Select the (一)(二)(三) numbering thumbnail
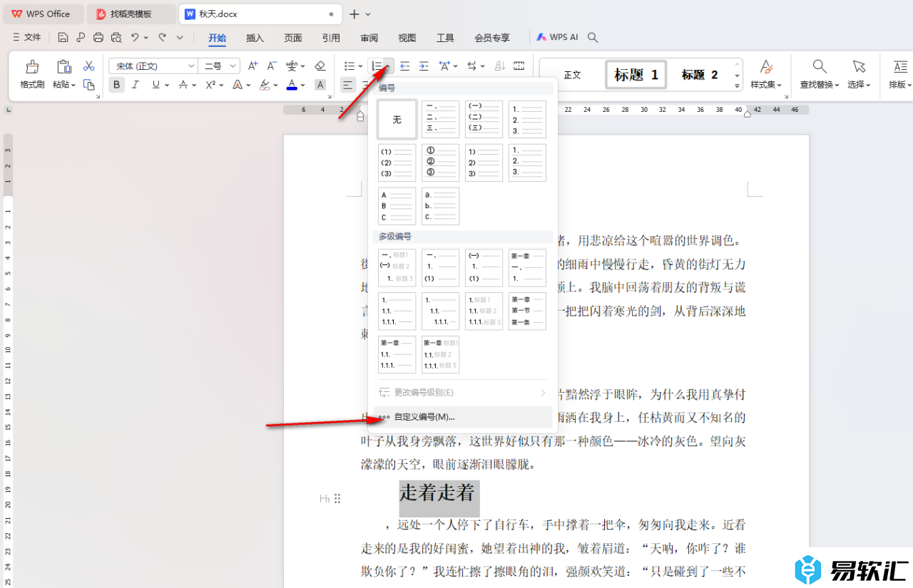Viewport: 913px width, 588px height. (484, 120)
